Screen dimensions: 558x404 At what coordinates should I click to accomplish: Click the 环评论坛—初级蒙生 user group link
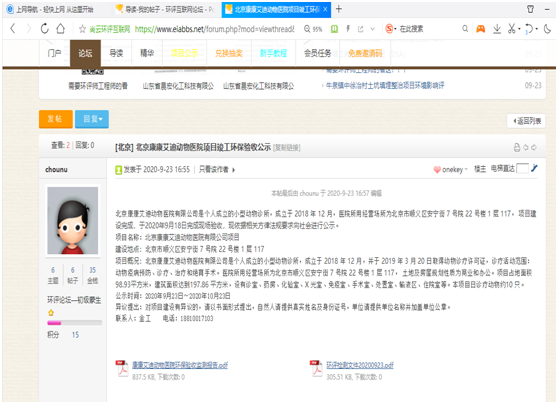[74, 300]
